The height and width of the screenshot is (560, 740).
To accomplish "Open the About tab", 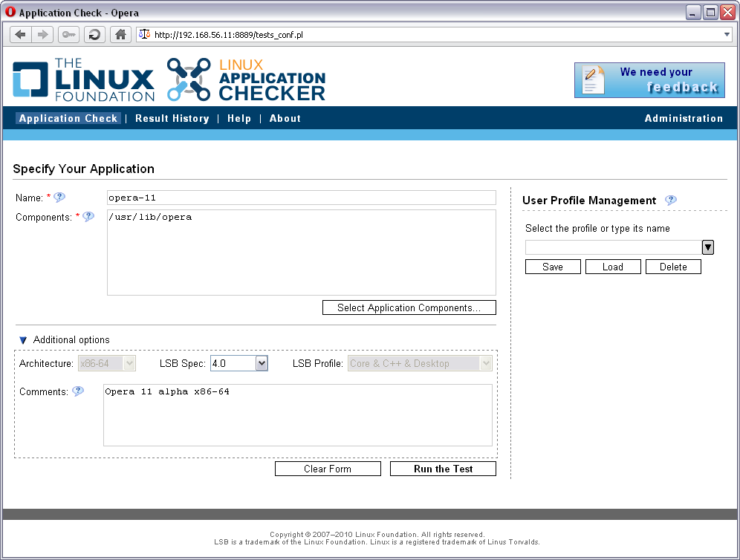I will (x=285, y=118).
